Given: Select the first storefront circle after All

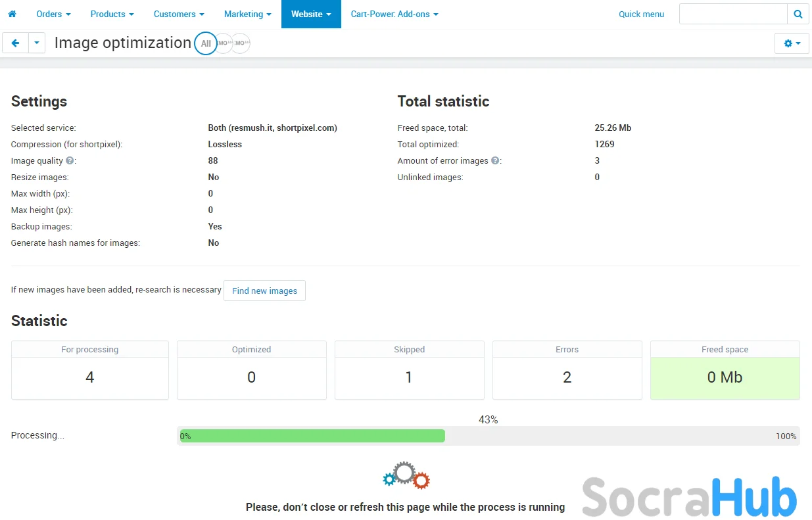Looking at the screenshot, I should pos(224,43).
